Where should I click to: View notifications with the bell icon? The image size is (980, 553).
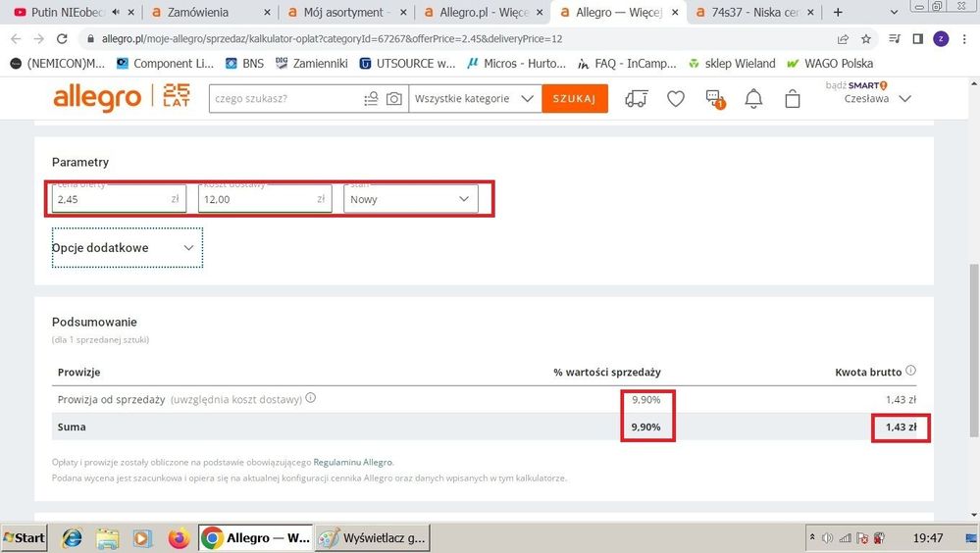click(753, 99)
